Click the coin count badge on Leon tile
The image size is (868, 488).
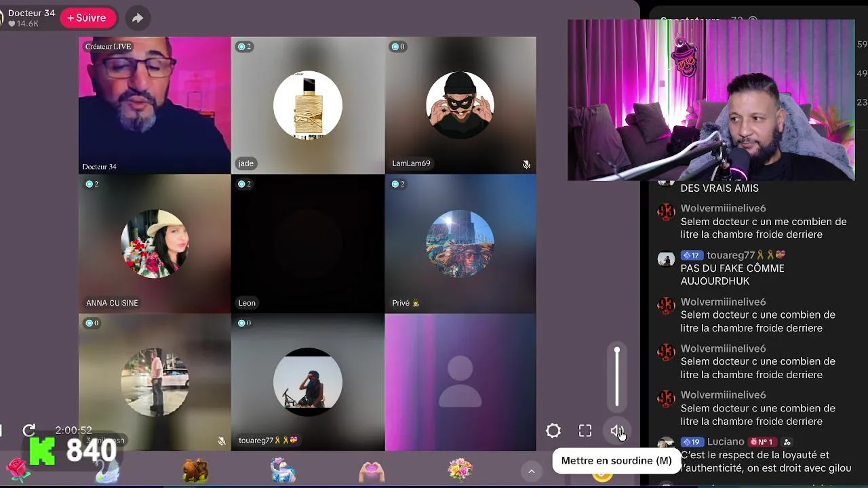click(245, 184)
